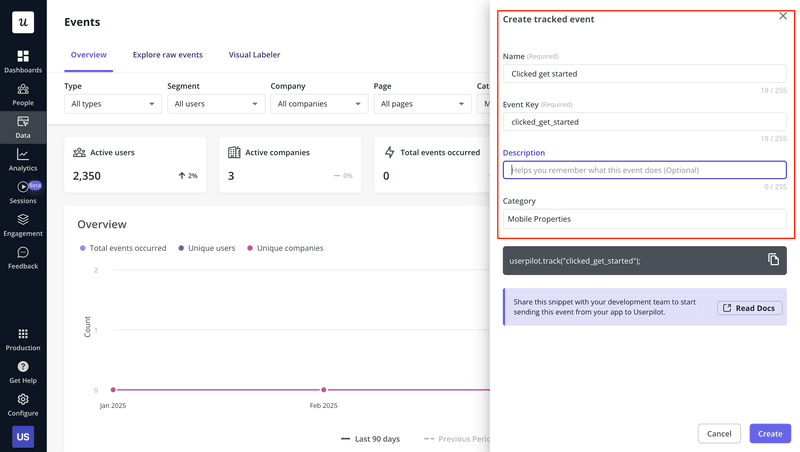Click the Total events lightning icon

tap(389, 152)
